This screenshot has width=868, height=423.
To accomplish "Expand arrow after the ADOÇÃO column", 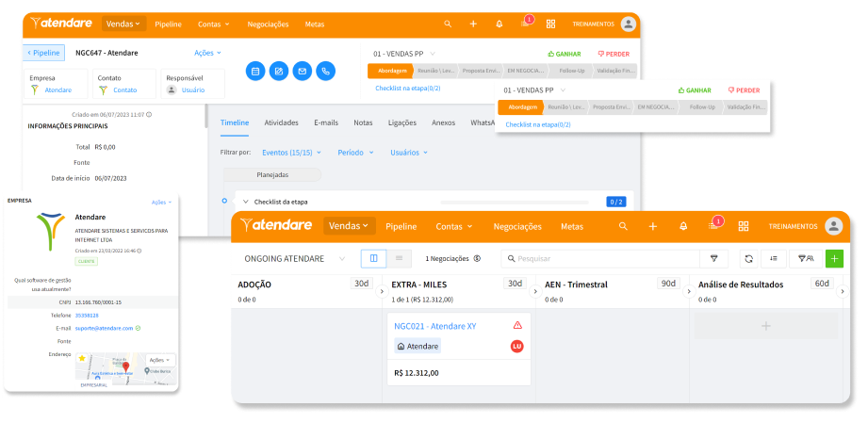I will click(382, 291).
